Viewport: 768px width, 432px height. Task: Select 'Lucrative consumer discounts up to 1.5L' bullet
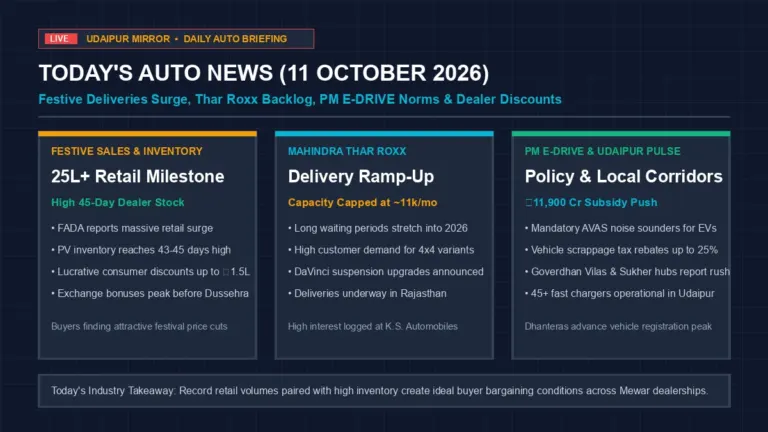[151, 271]
